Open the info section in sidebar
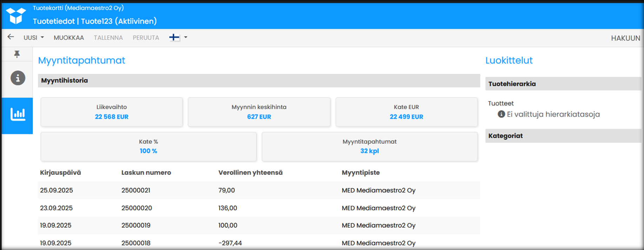This screenshot has height=250, width=644. 18,78
